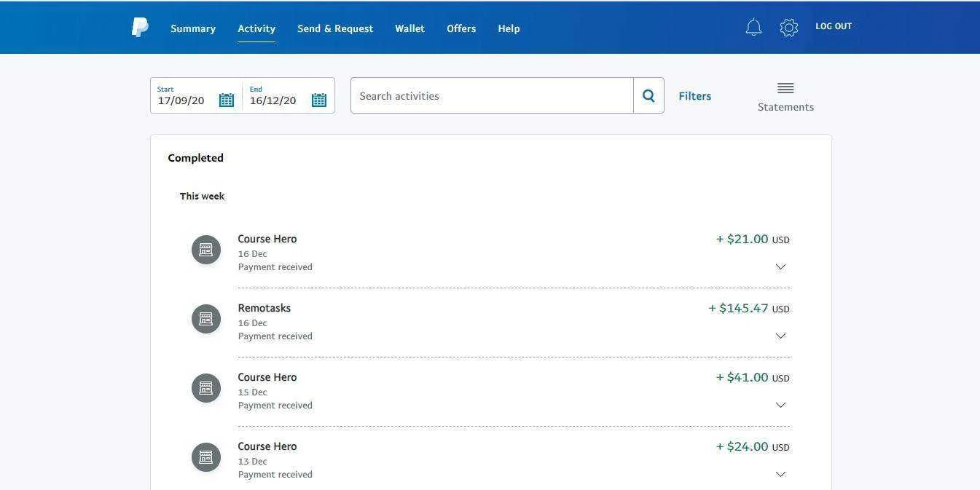Click the + $24.00 USD amount
980x490 pixels.
[753, 446]
